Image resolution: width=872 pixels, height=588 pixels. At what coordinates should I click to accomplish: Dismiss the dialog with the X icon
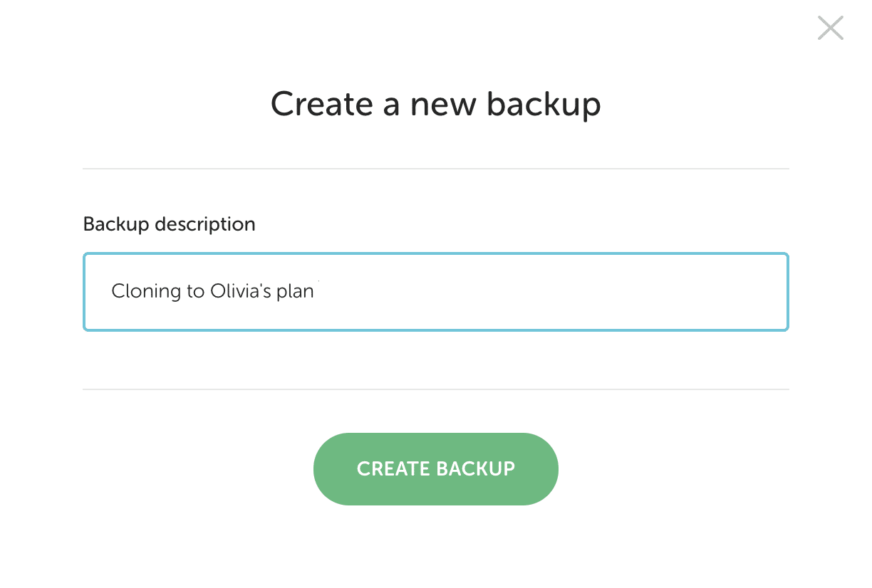(x=830, y=28)
